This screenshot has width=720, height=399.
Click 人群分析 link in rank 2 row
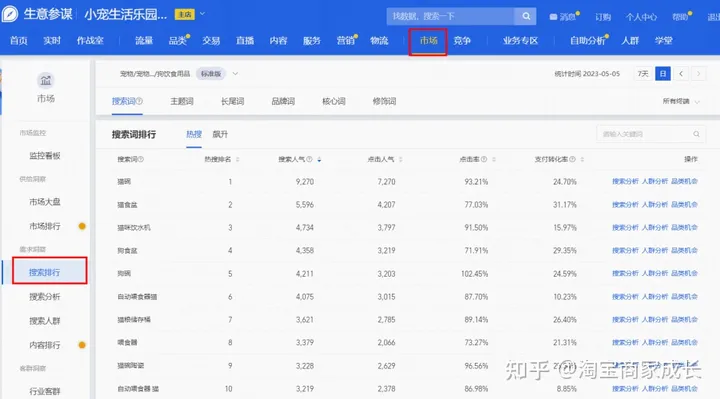tap(654, 205)
